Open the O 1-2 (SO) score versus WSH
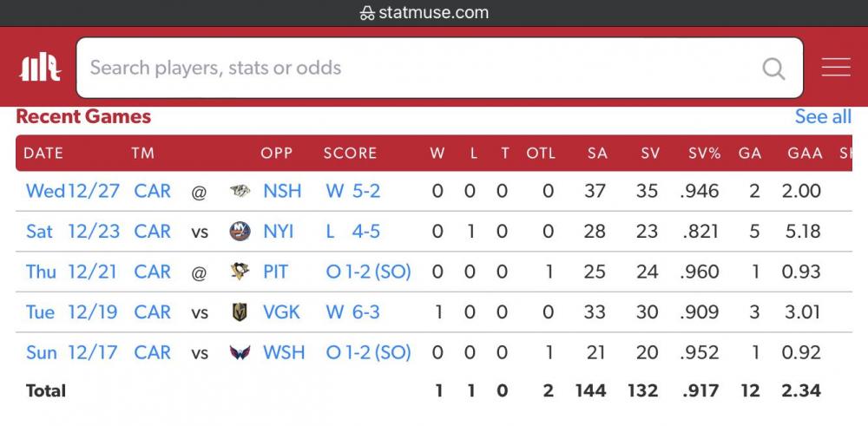Viewport: 868px width, 426px height. (368, 352)
